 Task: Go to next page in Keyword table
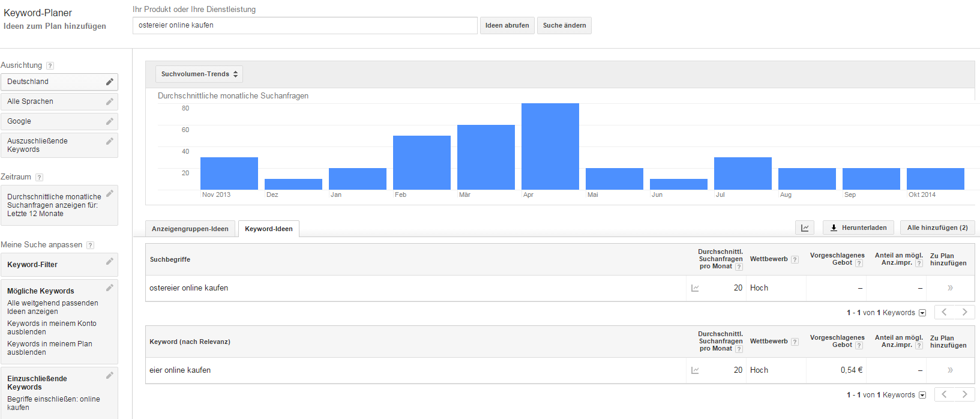tap(964, 394)
